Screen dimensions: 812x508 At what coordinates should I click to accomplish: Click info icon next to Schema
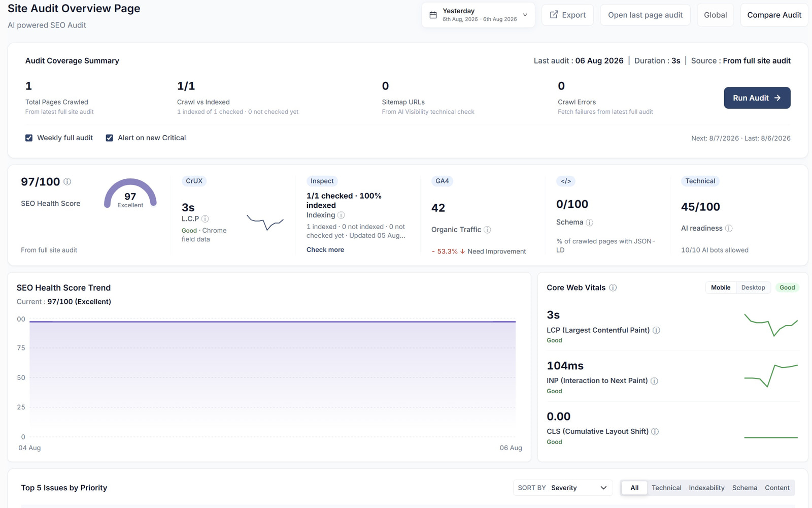pos(589,223)
